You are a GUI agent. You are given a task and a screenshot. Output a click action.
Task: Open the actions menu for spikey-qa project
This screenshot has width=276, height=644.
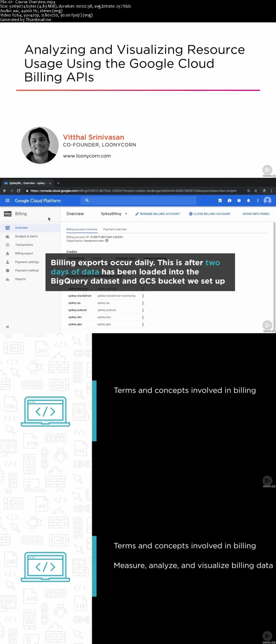[143, 303]
